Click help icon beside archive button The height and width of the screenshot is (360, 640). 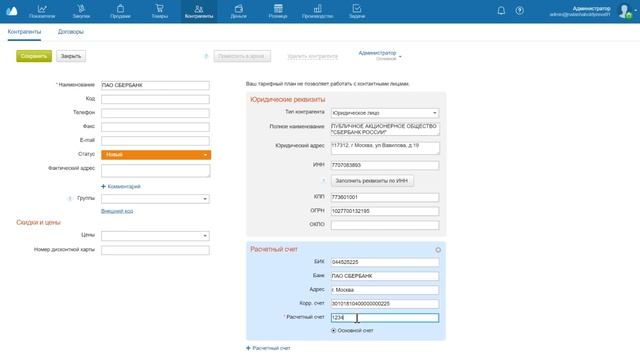coord(206,56)
